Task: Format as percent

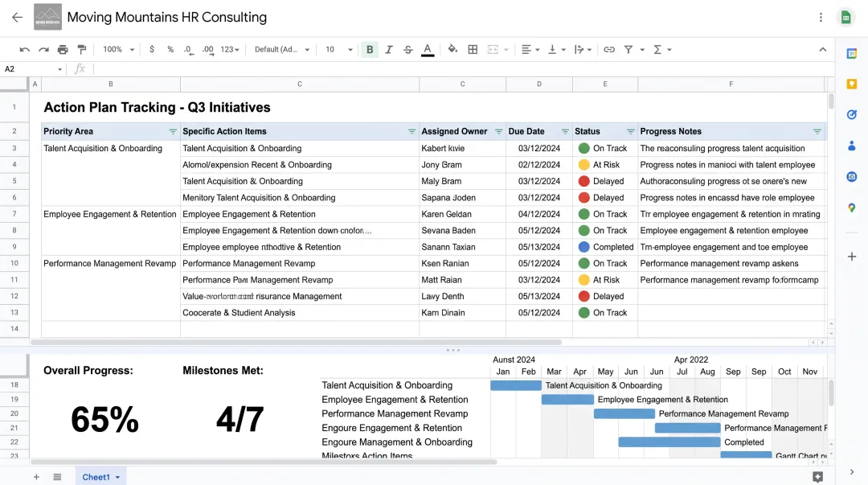Action: tap(170, 50)
